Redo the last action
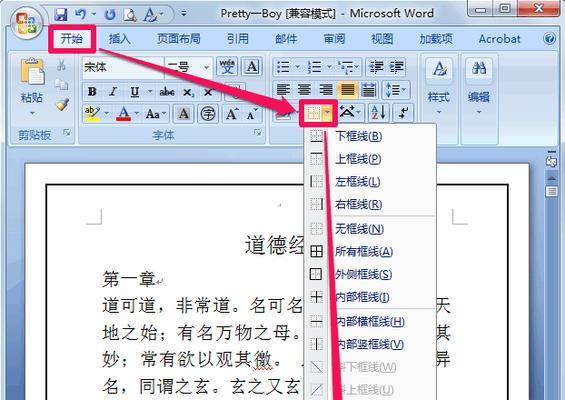Screen dimensions: 565x400 110,15
